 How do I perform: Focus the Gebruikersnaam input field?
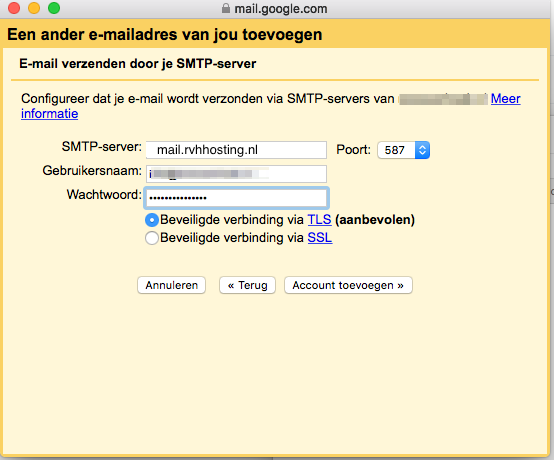[236, 174]
